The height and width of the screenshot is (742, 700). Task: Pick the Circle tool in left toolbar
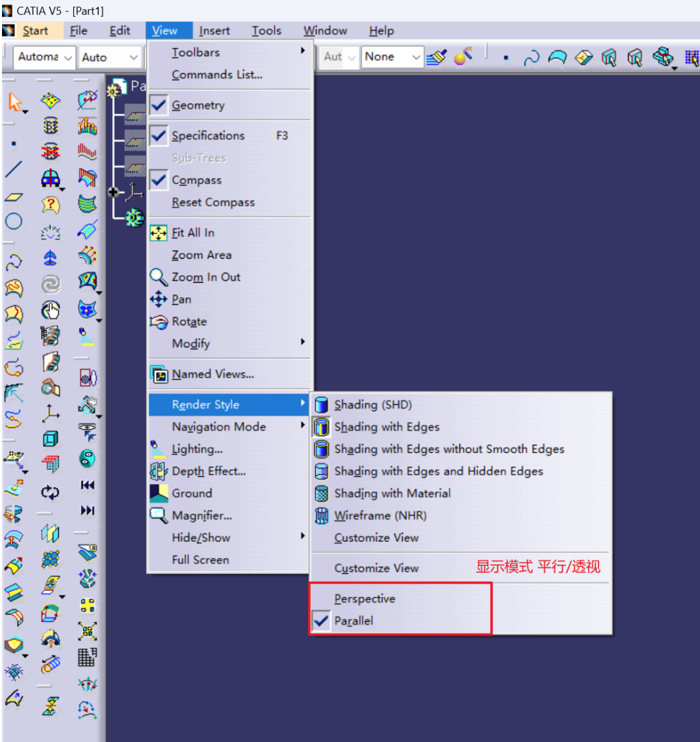pos(14,221)
